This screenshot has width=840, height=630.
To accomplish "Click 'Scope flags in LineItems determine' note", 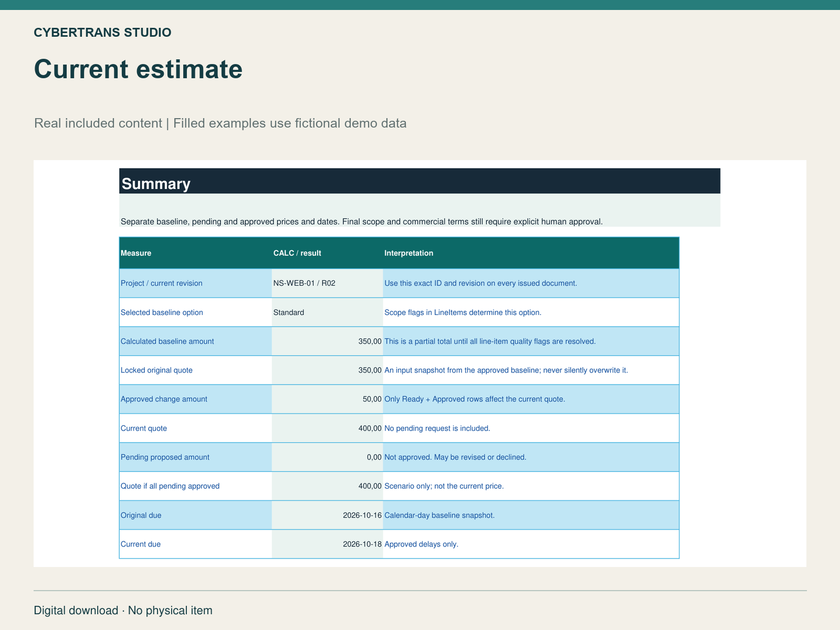I will 463,312.
